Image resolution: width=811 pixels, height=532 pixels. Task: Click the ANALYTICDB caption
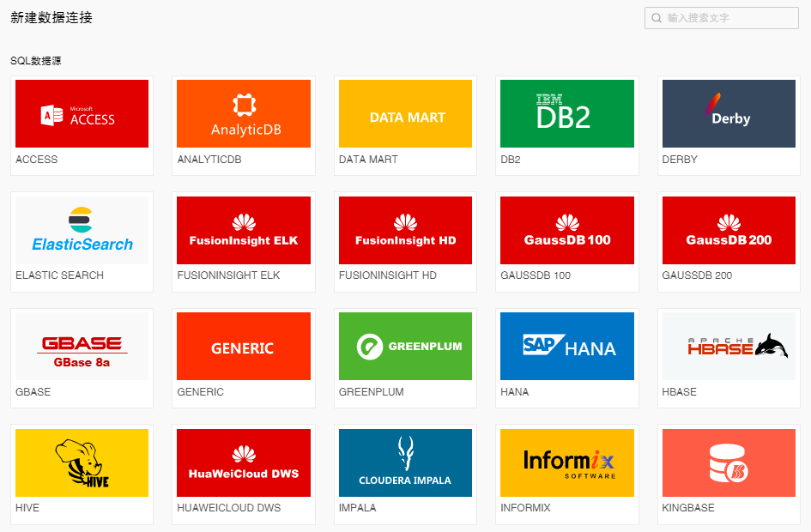click(x=209, y=160)
